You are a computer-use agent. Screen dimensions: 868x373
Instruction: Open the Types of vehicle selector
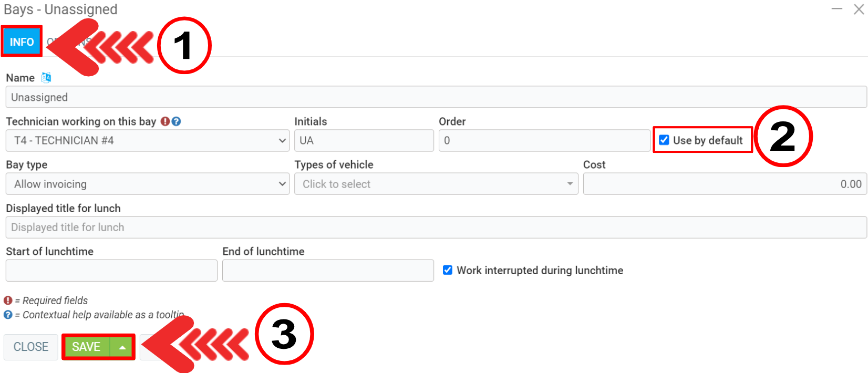point(436,184)
